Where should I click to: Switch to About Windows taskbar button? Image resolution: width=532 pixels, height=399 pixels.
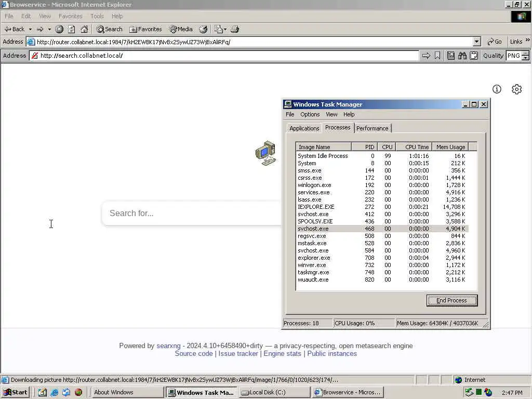(x=127, y=393)
